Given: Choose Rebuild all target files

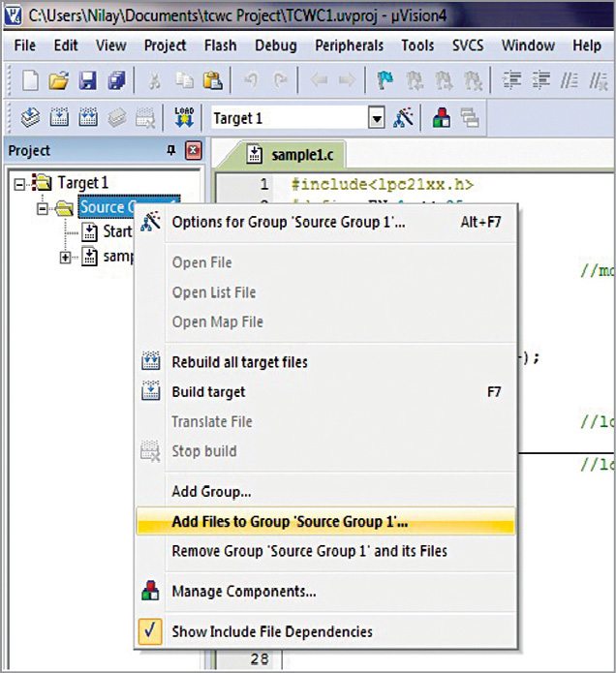Looking at the screenshot, I should (x=239, y=362).
